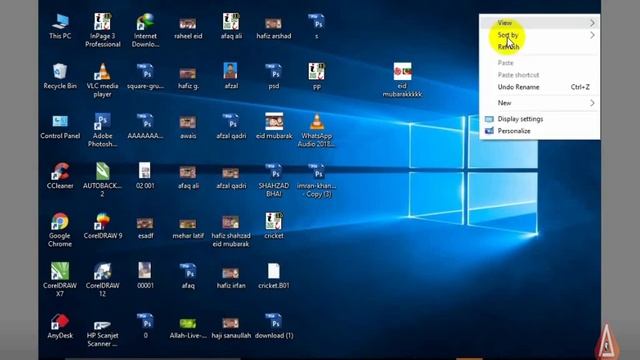
Task: Select the download (1) Photoshop file
Action: 273,326
